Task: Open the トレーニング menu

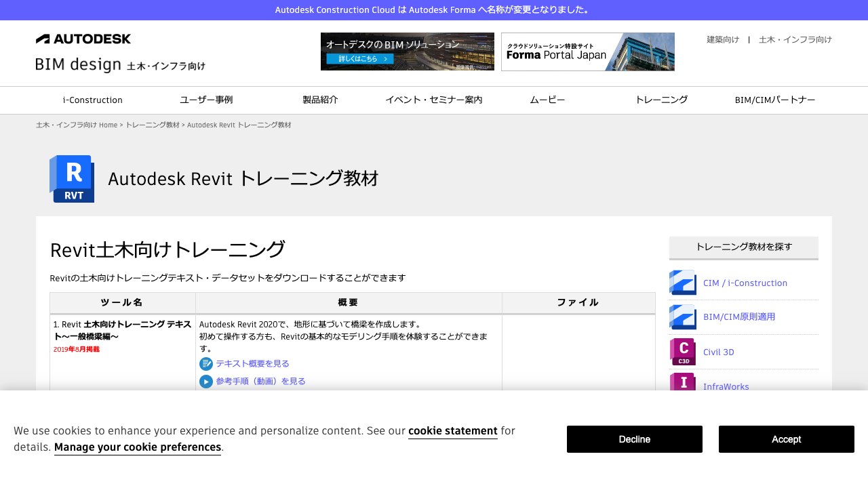Action: (661, 100)
